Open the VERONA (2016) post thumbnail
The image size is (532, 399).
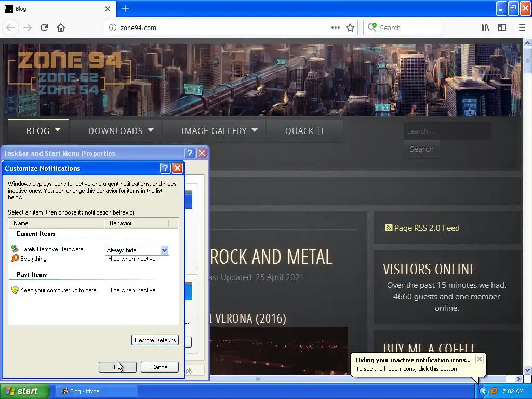(279, 351)
